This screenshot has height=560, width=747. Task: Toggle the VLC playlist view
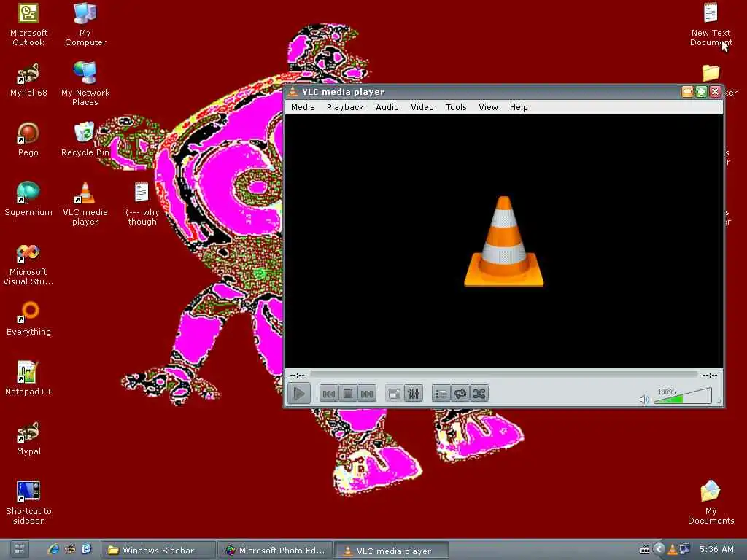click(x=441, y=394)
